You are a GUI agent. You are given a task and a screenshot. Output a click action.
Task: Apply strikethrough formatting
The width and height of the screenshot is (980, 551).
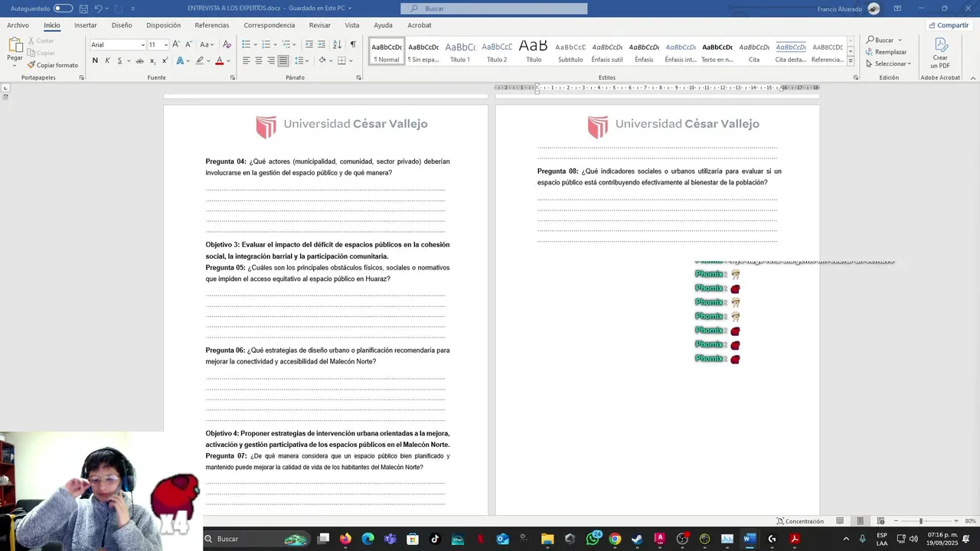click(139, 60)
